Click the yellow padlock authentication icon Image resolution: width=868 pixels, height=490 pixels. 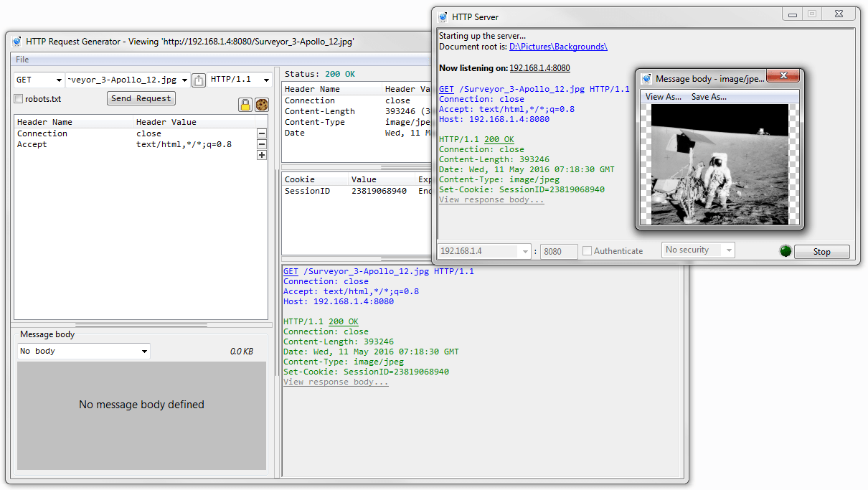(245, 105)
